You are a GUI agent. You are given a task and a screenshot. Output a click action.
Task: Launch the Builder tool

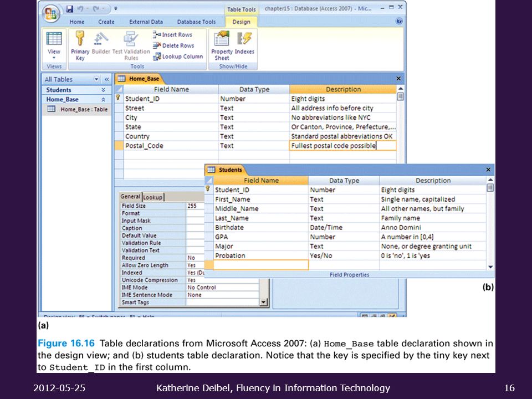pos(101,43)
